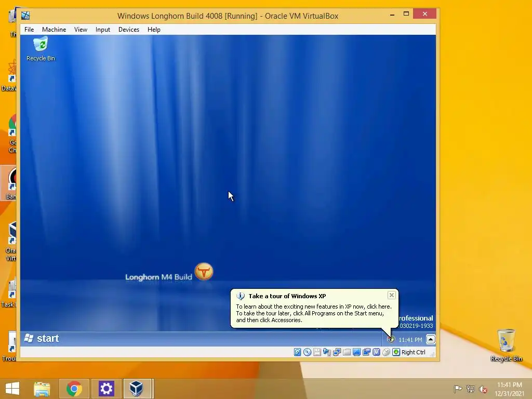Image resolution: width=532 pixels, height=399 pixels.
Task: Click the floppy disk status icon
Action: point(317,352)
